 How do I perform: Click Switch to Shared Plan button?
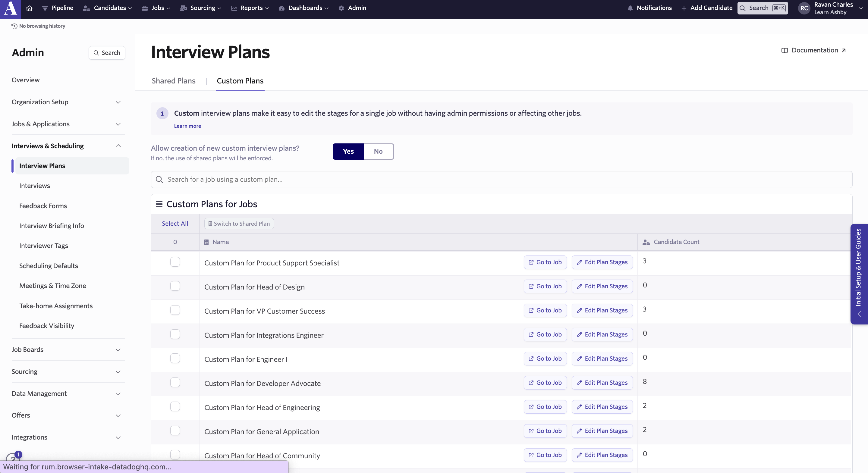(239, 223)
